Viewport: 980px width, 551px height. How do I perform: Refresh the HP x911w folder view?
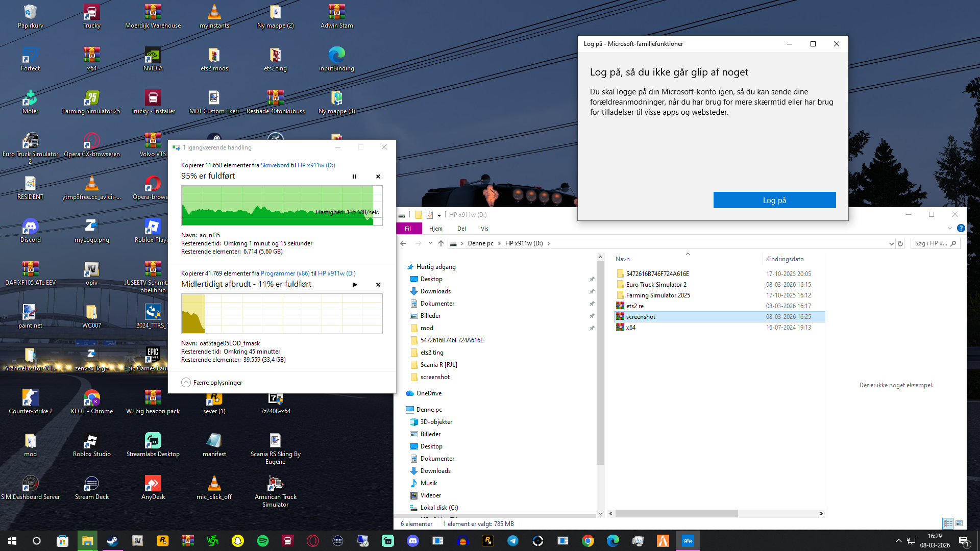(x=900, y=244)
